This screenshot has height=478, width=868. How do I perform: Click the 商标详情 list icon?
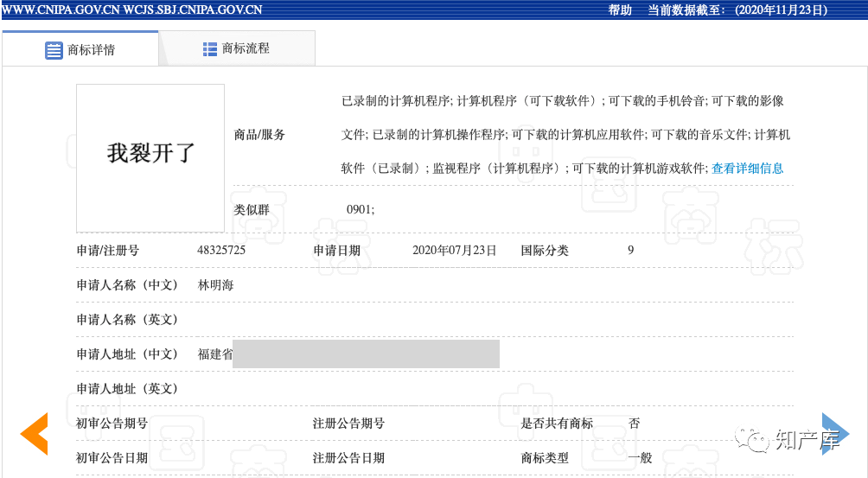[x=54, y=50]
